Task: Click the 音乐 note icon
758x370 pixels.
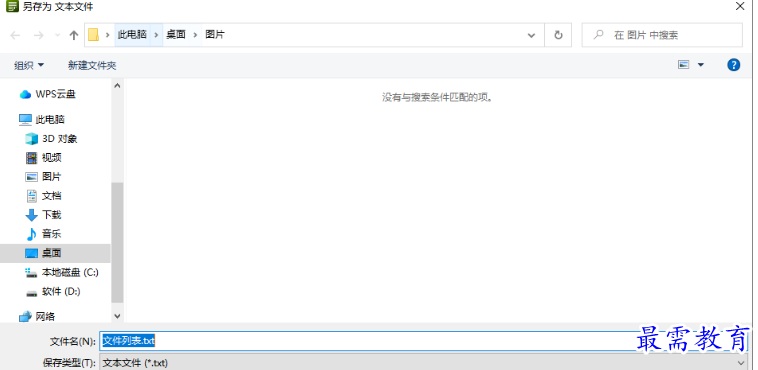Action: pyautogui.click(x=31, y=234)
